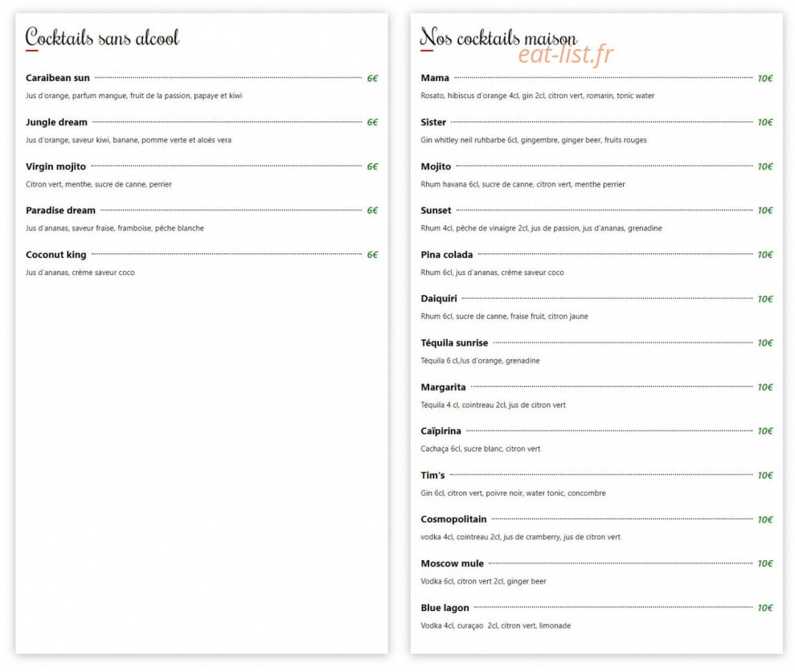Image resolution: width=795 pixels, height=672 pixels.
Task: Select the Coconut king item
Action: [x=55, y=255]
